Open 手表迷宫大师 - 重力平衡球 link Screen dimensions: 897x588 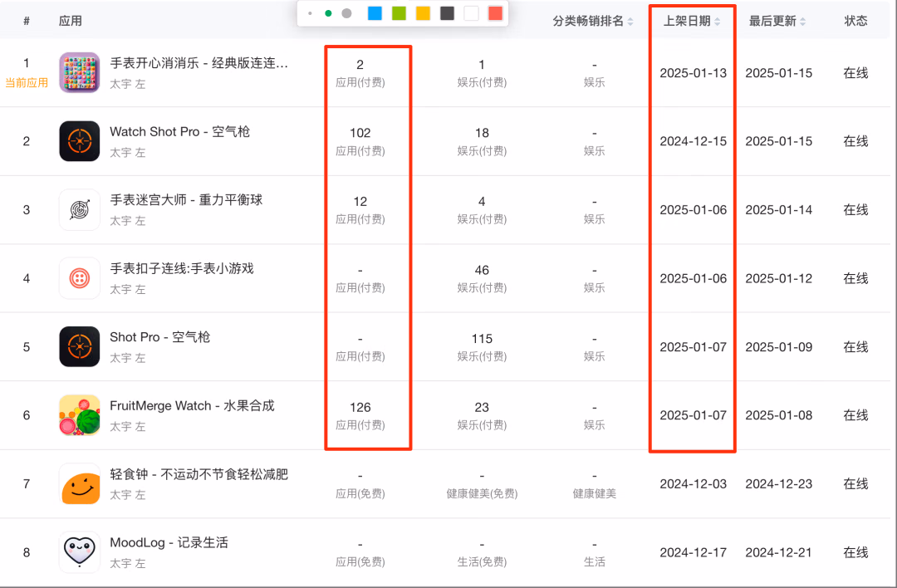[186, 200]
